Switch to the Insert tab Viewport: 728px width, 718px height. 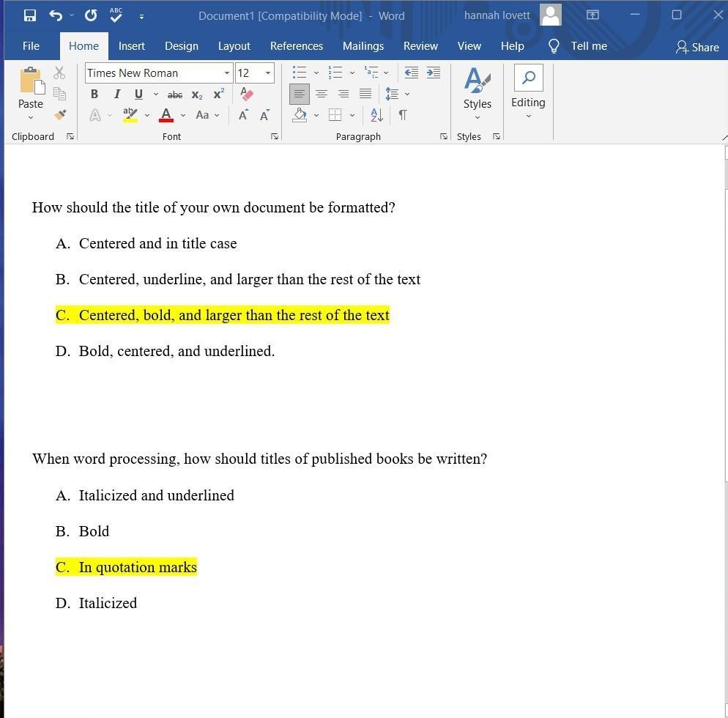click(x=132, y=46)
